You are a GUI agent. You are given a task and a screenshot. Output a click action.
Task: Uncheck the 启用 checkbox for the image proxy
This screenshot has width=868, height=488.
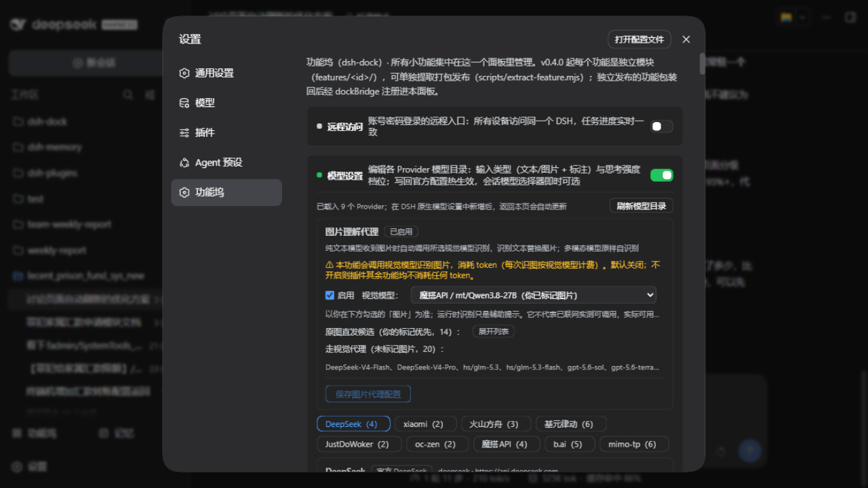[x=330, y=296]
